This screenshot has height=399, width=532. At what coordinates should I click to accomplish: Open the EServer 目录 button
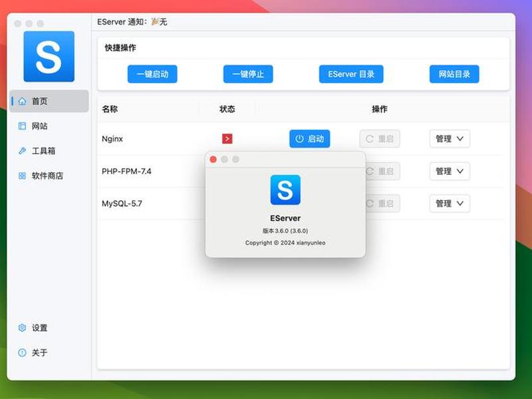point(351,74)
